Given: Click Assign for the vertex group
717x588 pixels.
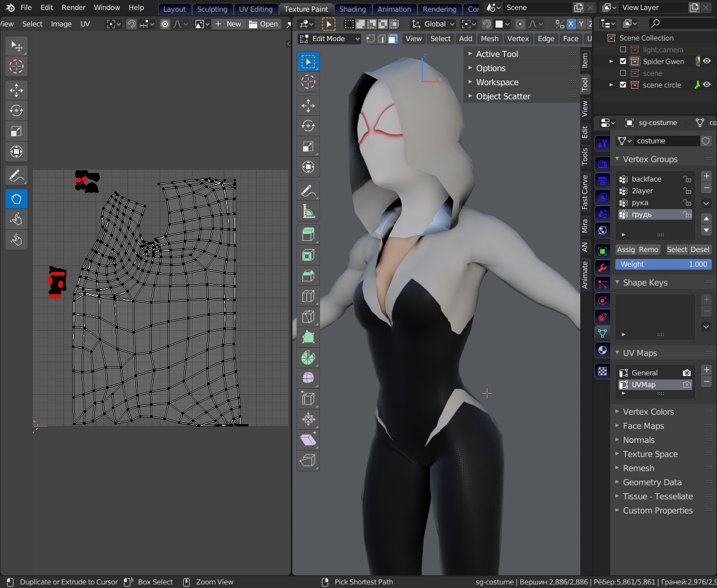Looking at the screenshot, I should tap(626, 250).
